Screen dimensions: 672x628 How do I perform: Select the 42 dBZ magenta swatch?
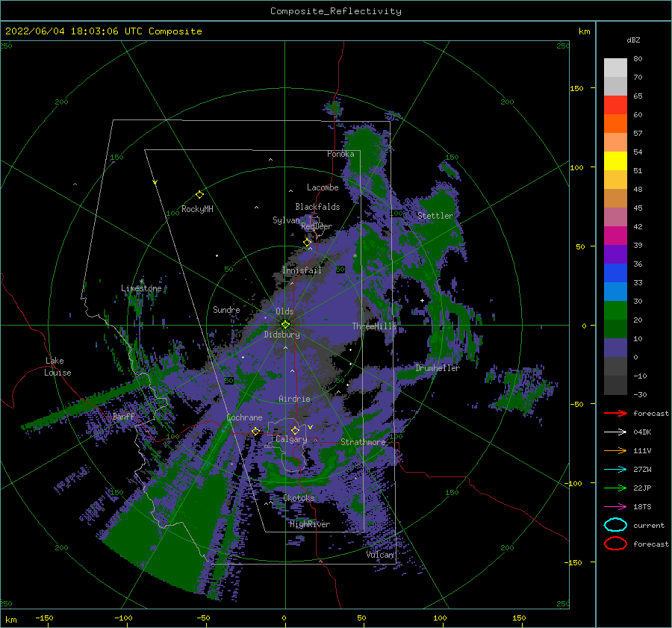(615, 235)
